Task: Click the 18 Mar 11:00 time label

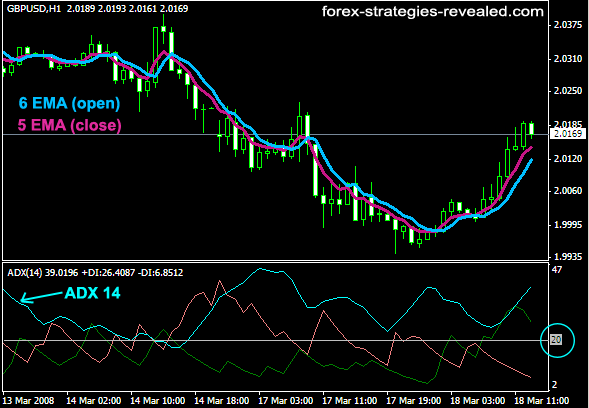Action: coord(541,400)
